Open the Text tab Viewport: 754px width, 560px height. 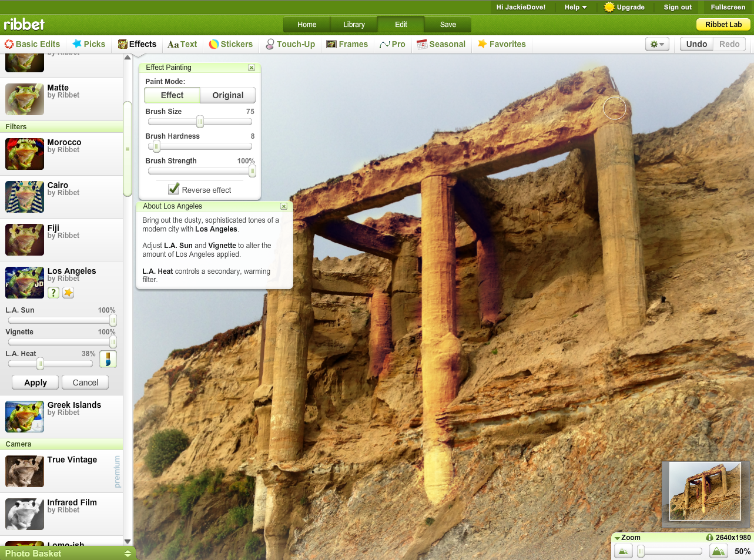click(x=182, y=44)
